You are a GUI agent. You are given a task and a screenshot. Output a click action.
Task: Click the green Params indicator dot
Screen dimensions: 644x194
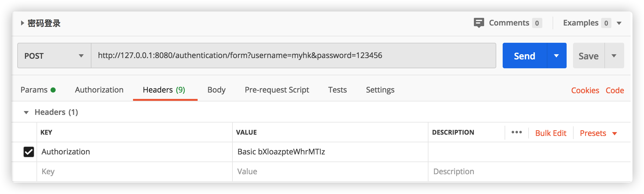[x=53, y=90]
